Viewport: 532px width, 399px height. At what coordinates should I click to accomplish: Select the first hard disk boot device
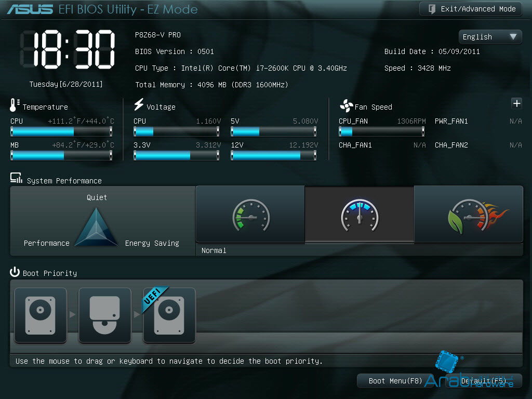41,315
